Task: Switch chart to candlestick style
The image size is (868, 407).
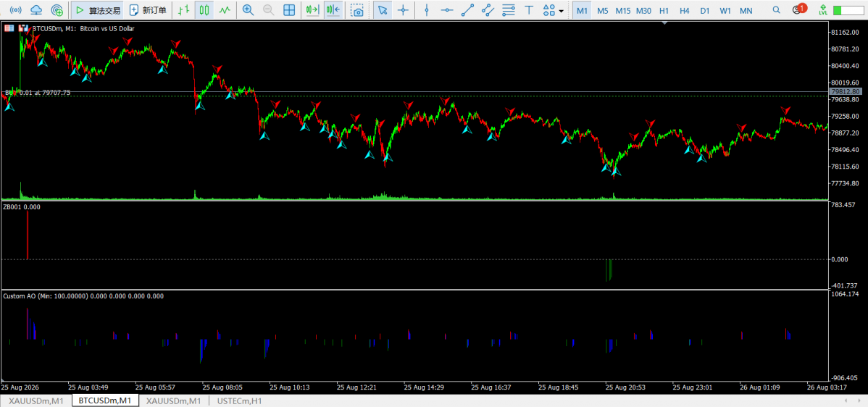Action: point(205,10)
